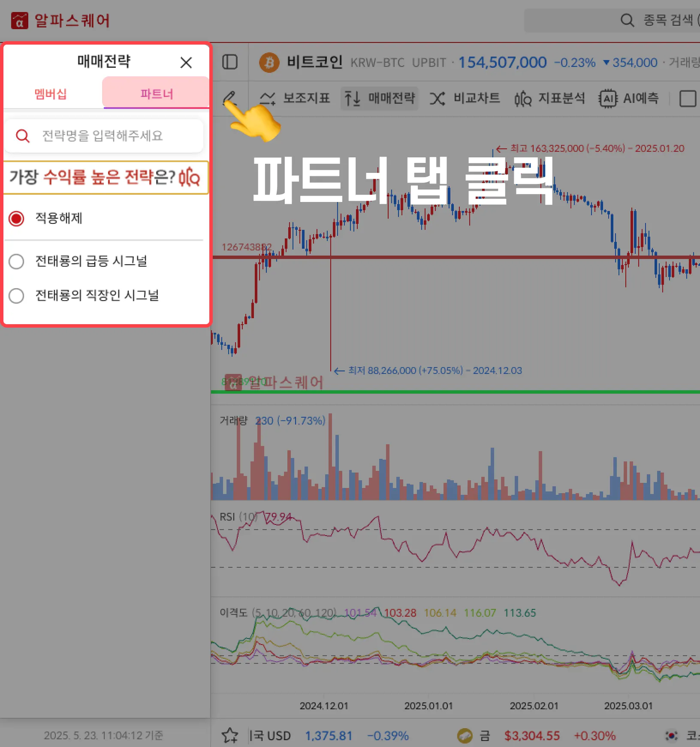Image resolution: width=700 pixels, height=747 pixels.
Task: Select 전태룡의 급등 시그널 radio option
Action: (16, 261)
